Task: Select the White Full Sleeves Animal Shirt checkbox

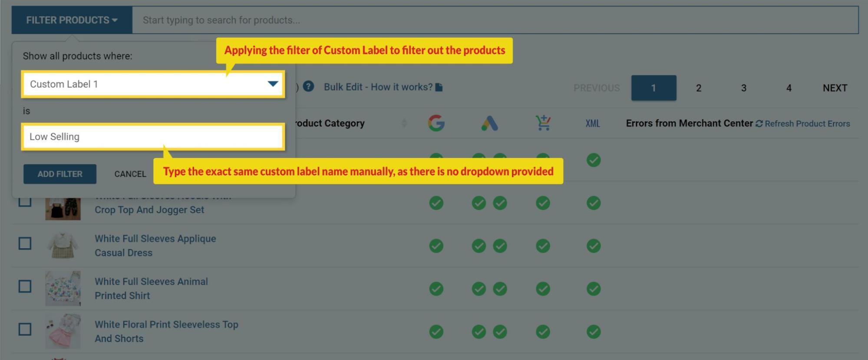Action: (x=25, y=287)
